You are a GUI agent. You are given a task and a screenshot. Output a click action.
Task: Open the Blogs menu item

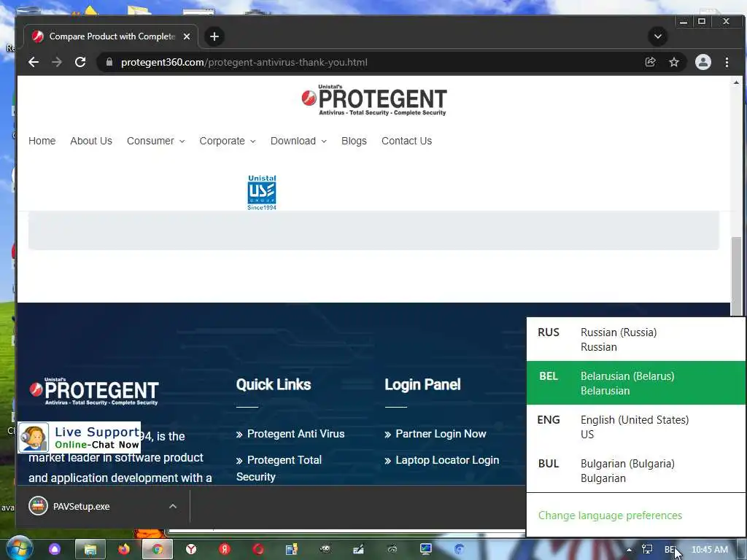coord(354,141)
